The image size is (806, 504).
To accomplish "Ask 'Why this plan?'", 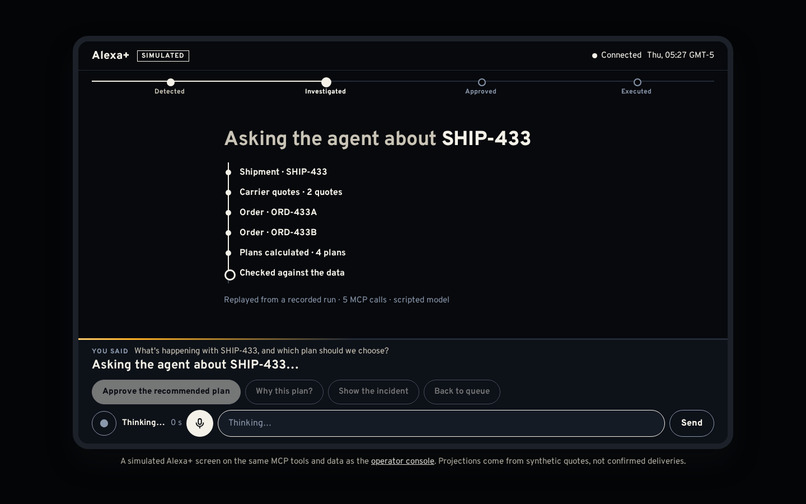I will tap(284, 391).
